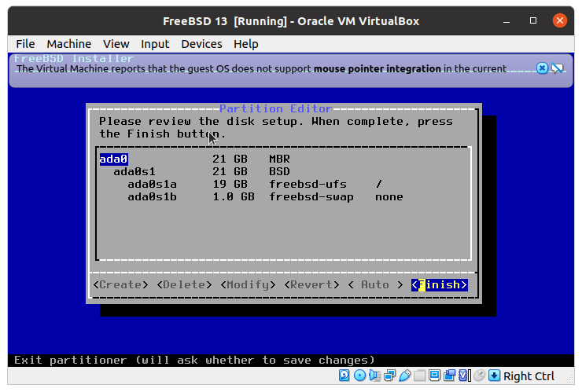This screenshot has height=392, width=582.
Task: Click the display settings status icon
Action: click(435, 376)
